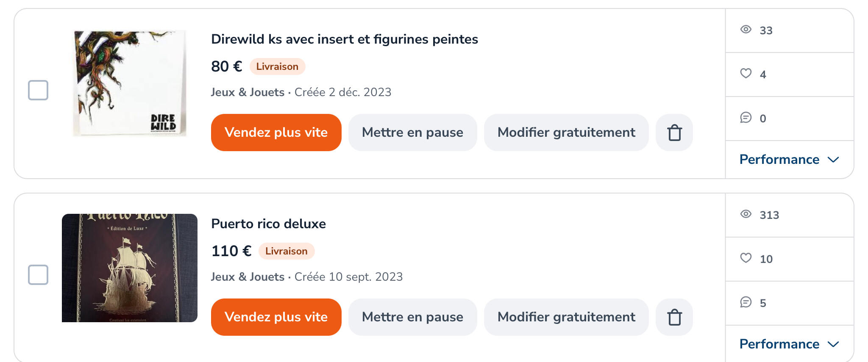Image resolution: width=868 pixels, height=362 pixels.
Task: Check the Puerto rico deluxe checkbox
Action: coord(38,275)
